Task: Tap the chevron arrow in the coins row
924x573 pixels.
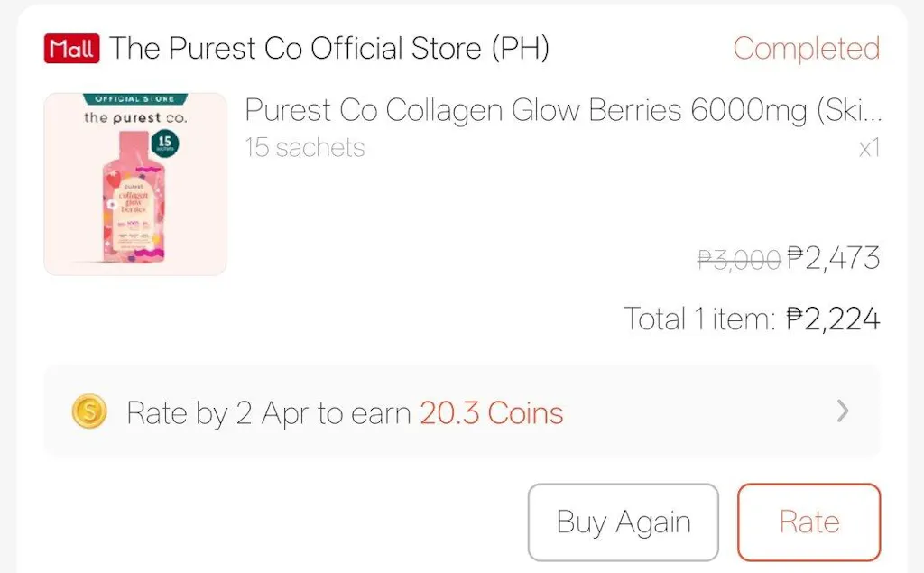Action: pos(843,412)
